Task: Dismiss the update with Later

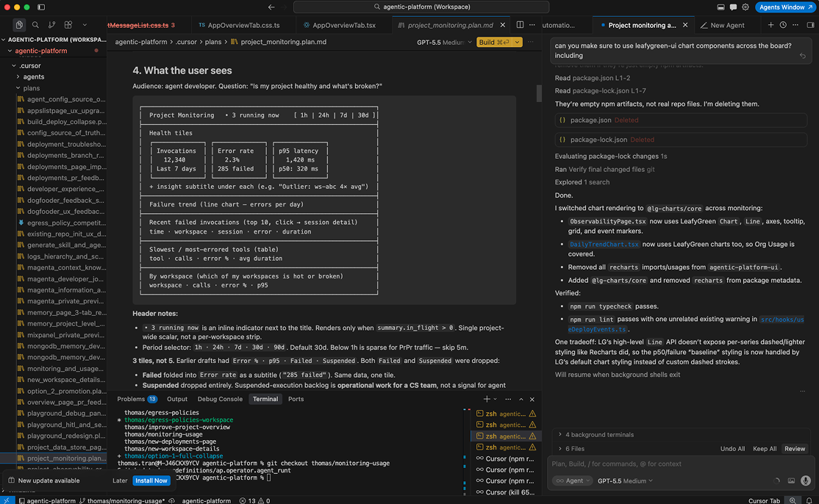Action: [x=120, y=480]
